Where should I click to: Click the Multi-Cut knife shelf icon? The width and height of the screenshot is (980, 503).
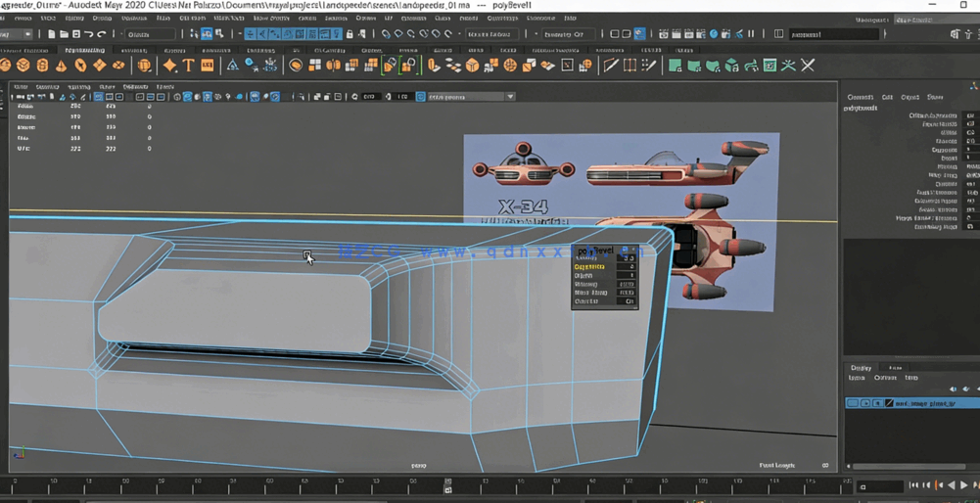pyautogui.click(x=610, y=66)
